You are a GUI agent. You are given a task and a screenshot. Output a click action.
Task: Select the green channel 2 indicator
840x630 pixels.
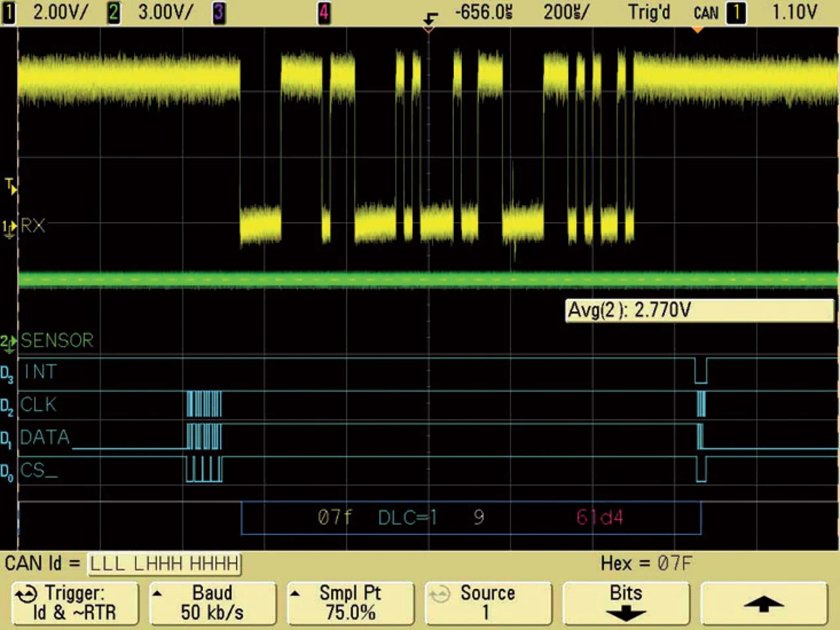pos(114,12)
